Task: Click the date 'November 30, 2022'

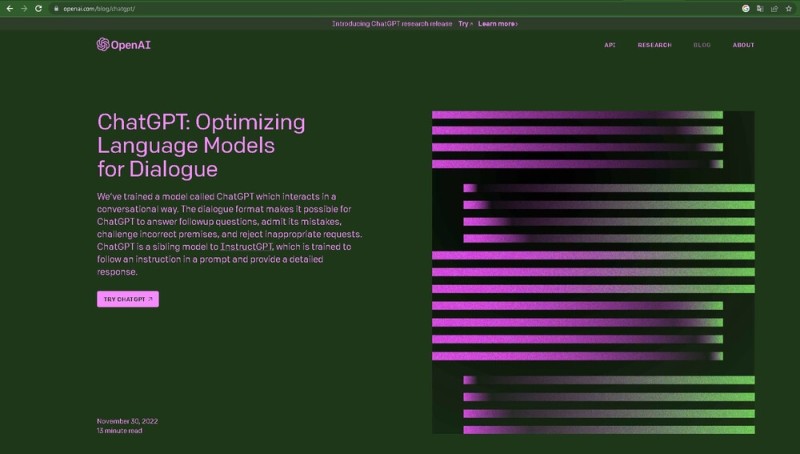Action: pyautogui.click(x=127, y=421)
